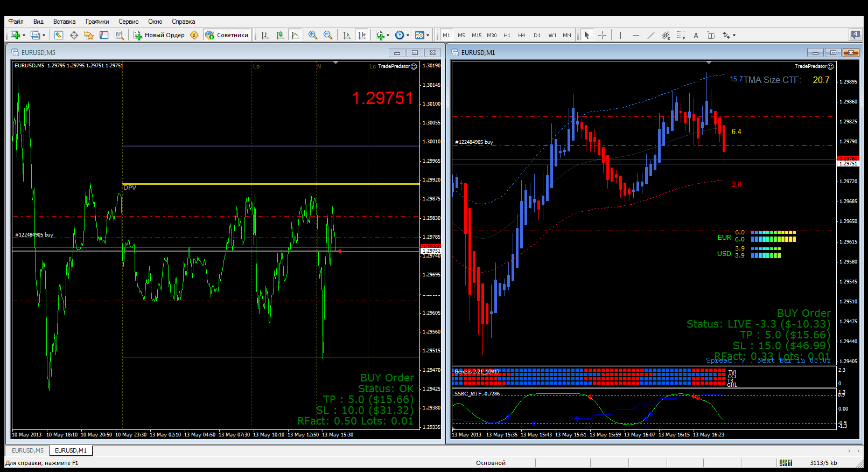Select H1 timeframe
This screenshot has height=472, width=868.
point(507,35)
